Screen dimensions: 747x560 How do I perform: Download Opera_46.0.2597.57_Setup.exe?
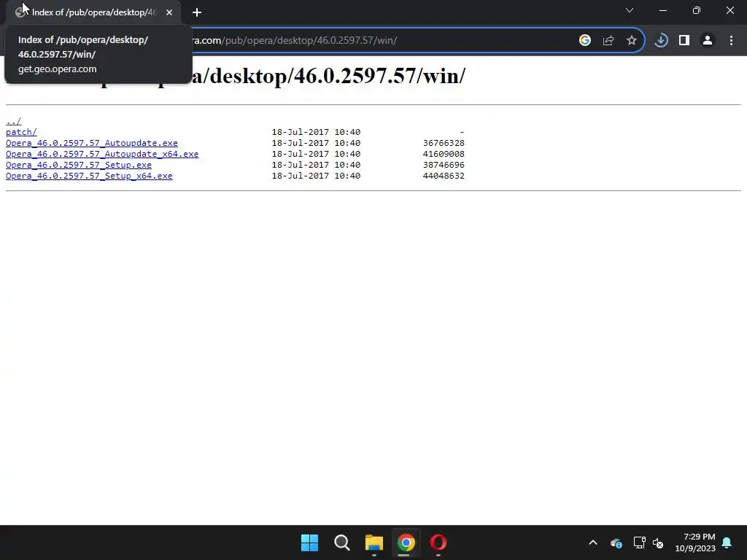tap(79, 165)
